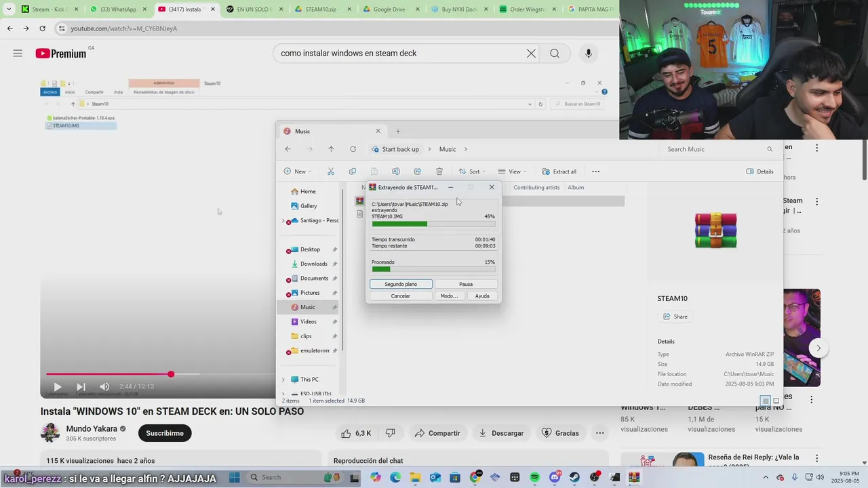868x488 pixels.
Task: Cut the selected file in Explorer toolbar
Action: coord(331,171)
